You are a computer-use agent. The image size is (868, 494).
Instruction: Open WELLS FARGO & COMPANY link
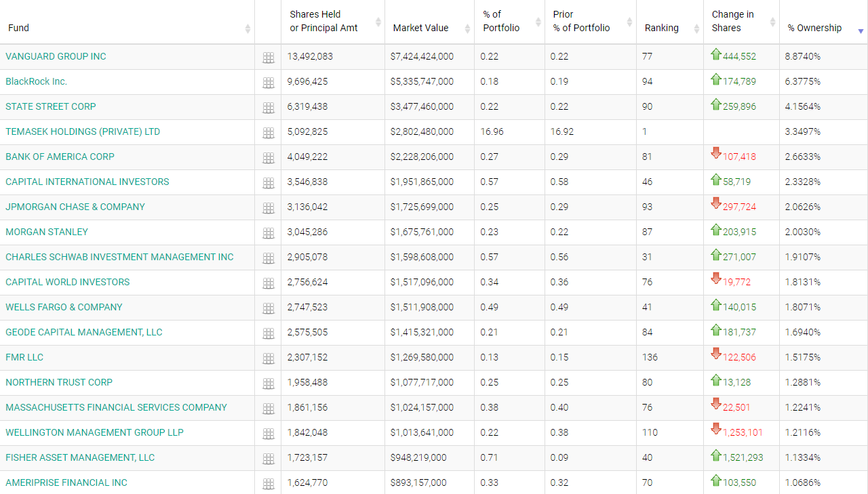tap(64, 307)
